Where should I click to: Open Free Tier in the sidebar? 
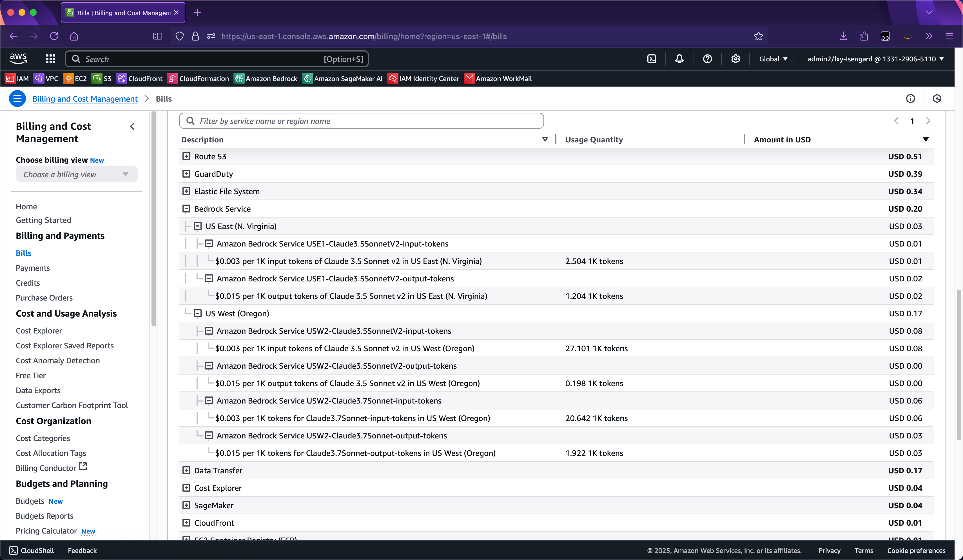click(x=31, y=375)
